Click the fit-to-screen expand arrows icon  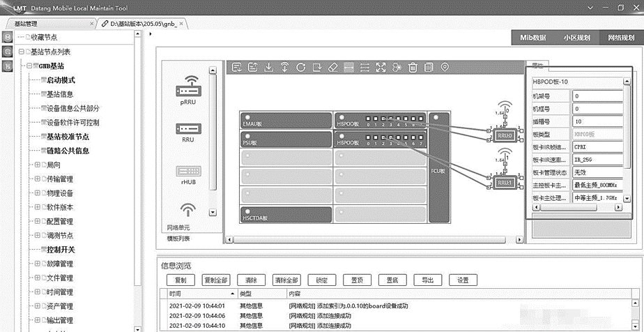click(x=381, y=68)
